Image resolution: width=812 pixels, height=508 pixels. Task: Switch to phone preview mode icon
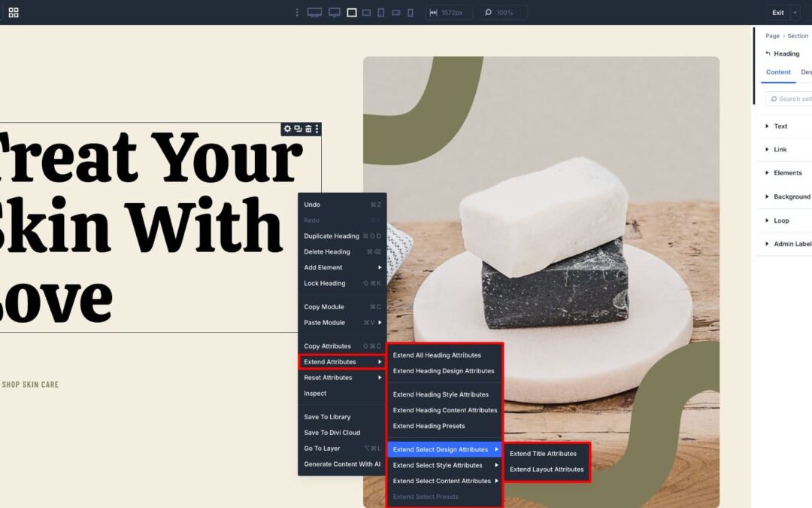click(x=411, y=12)
